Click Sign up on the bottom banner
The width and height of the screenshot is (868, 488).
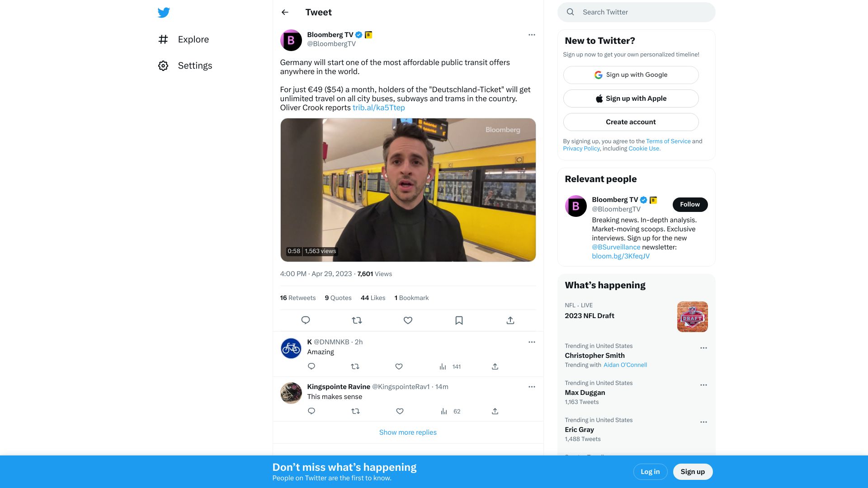pyautogui.click(x=693, y=472)
